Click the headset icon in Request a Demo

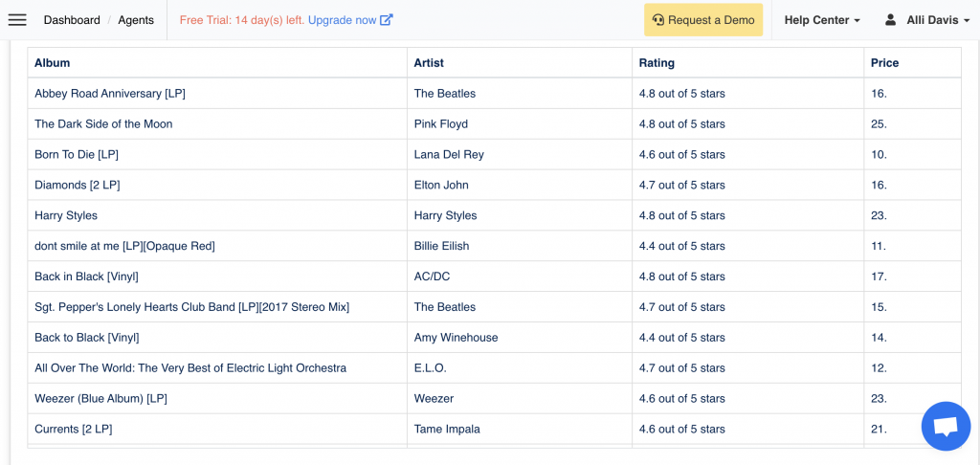pos(658,20)
